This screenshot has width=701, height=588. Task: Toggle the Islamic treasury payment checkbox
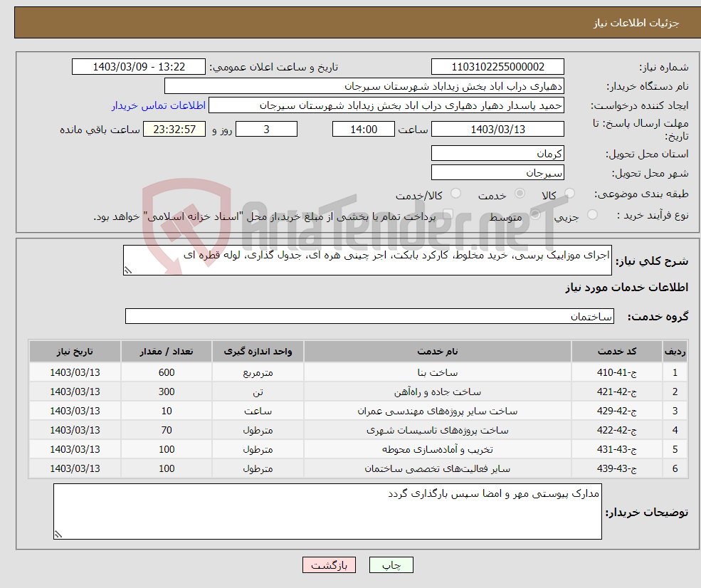(448, 215)
